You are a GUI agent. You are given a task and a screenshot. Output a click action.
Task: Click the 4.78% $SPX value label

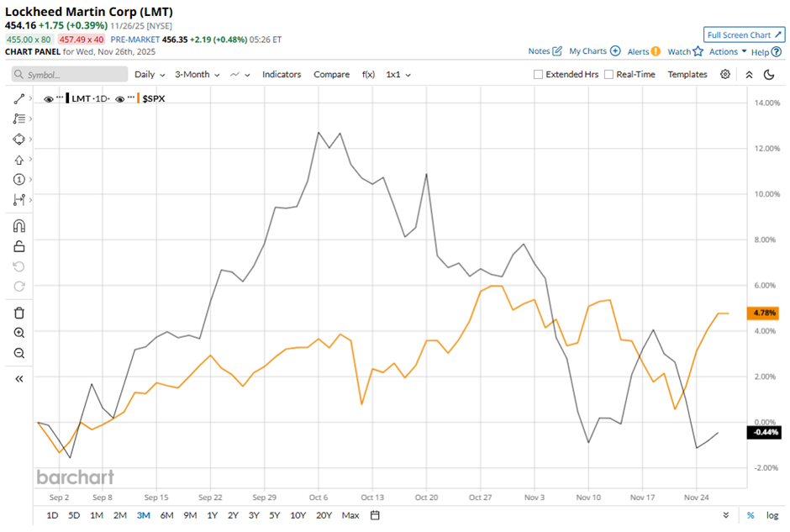coord(763,313)
